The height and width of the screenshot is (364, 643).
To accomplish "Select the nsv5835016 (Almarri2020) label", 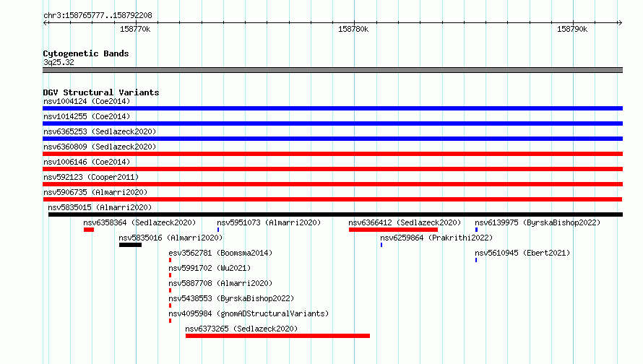I will tap(171, 238).
